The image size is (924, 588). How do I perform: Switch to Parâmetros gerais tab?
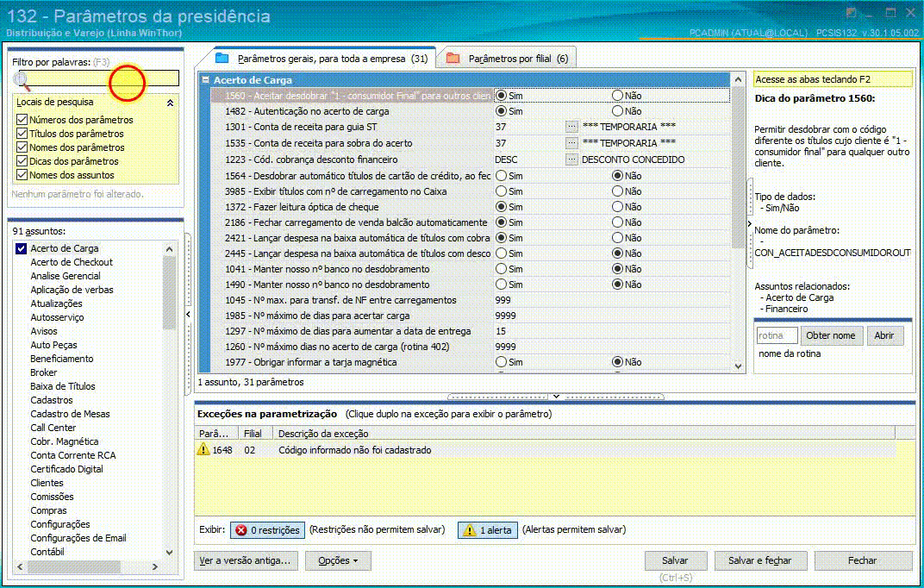[322, 59]
